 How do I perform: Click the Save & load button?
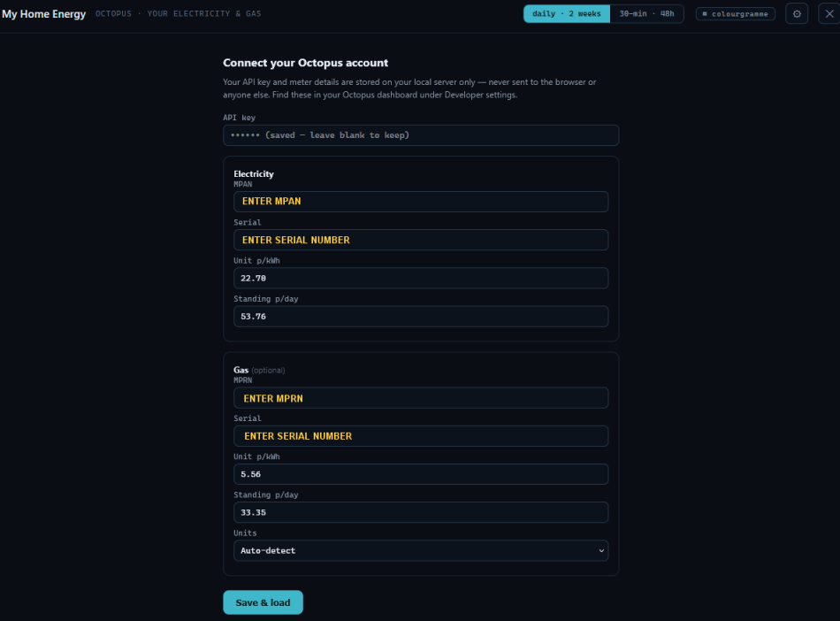point(263,602)
